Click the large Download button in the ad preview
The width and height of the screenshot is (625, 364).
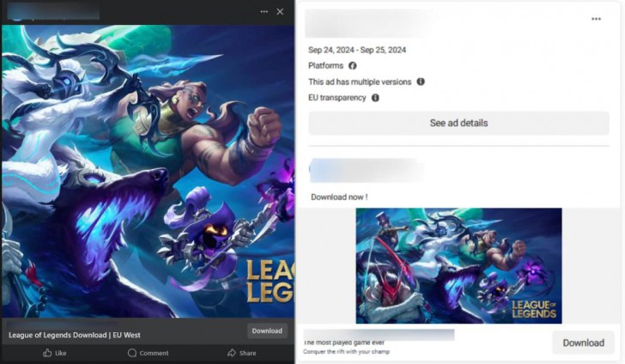[583, 343]
